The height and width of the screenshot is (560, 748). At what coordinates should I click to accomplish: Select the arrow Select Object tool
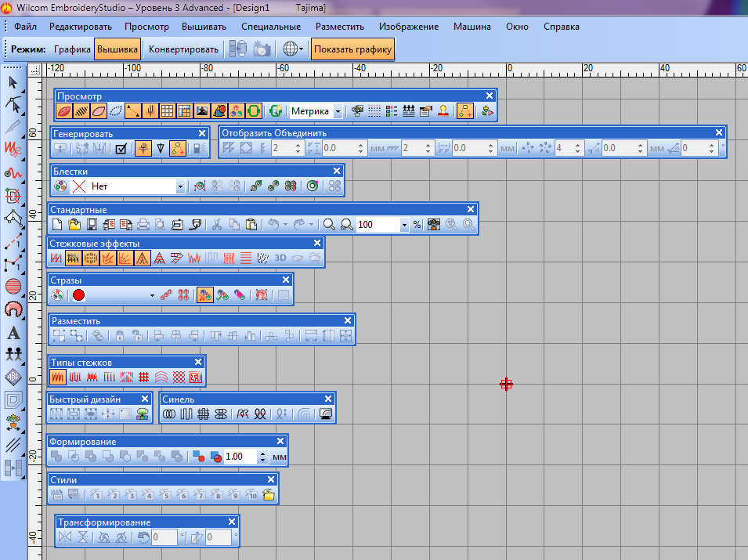13,81
